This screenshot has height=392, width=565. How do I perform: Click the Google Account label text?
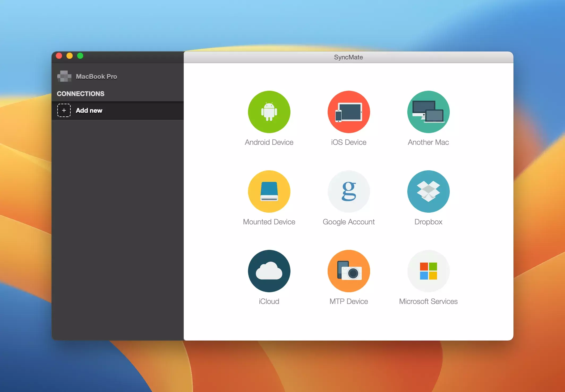coord(349,222)
